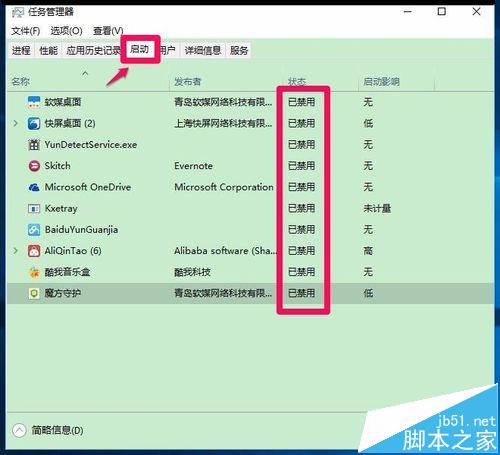Click the 未计量 startup impact value
The height and width of the screenshot is (455, 500).
[377, 209]
